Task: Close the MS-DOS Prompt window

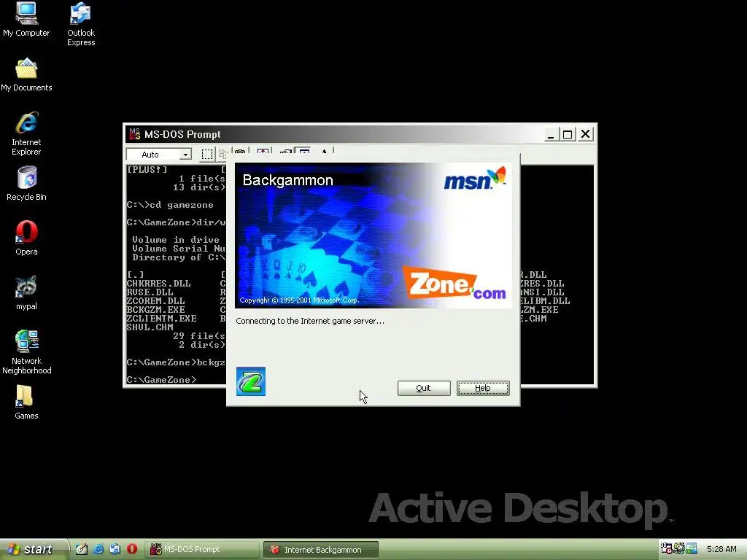Action: [x=586, y=134]
